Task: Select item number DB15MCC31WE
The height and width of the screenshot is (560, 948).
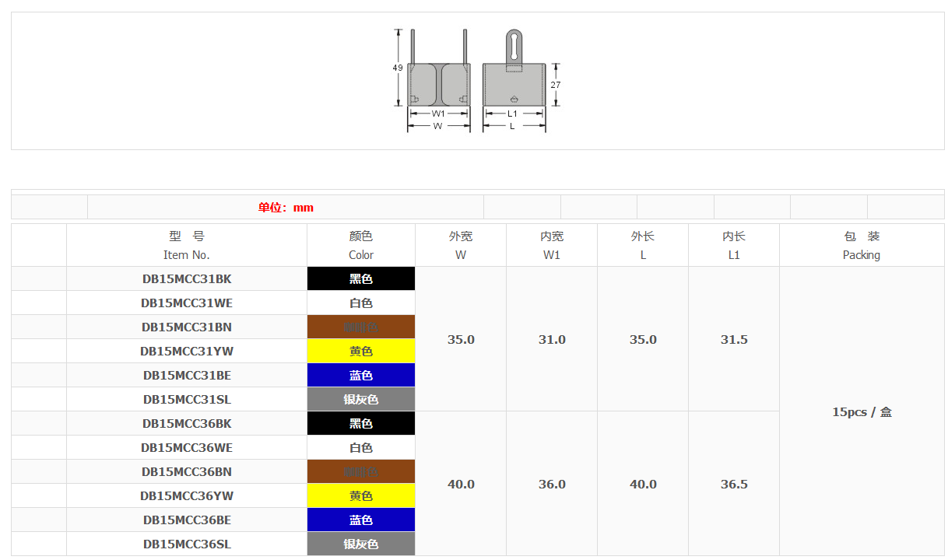Action: 187,303
